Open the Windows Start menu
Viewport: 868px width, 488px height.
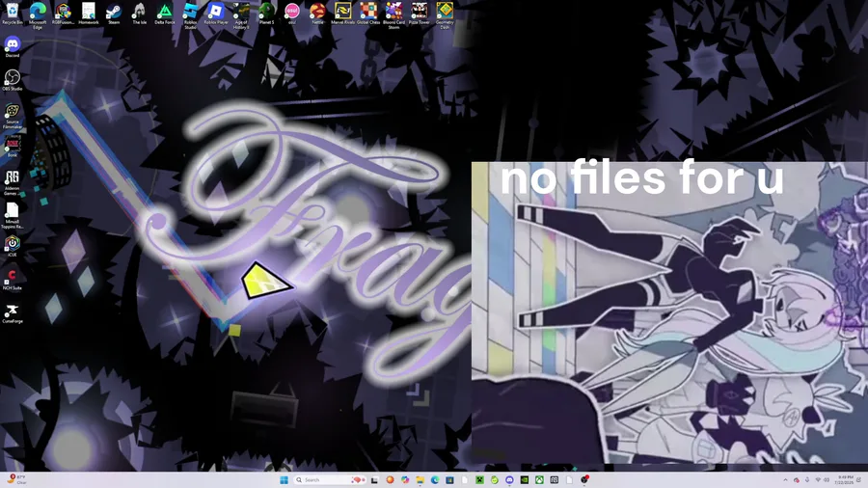click(284, 479)
